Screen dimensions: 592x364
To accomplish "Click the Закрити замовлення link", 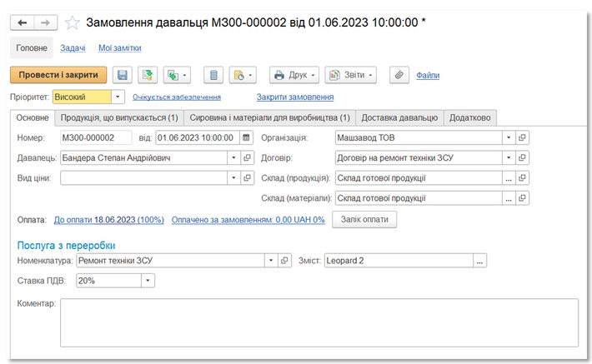I will (288, 97).
